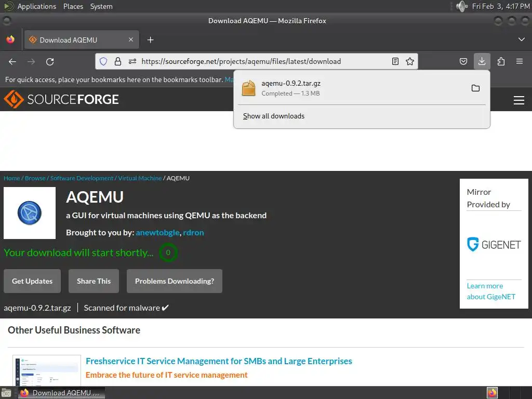The image size is (532, 399).
Task: Open the anewtobgle author link
Action: (157, 232)
